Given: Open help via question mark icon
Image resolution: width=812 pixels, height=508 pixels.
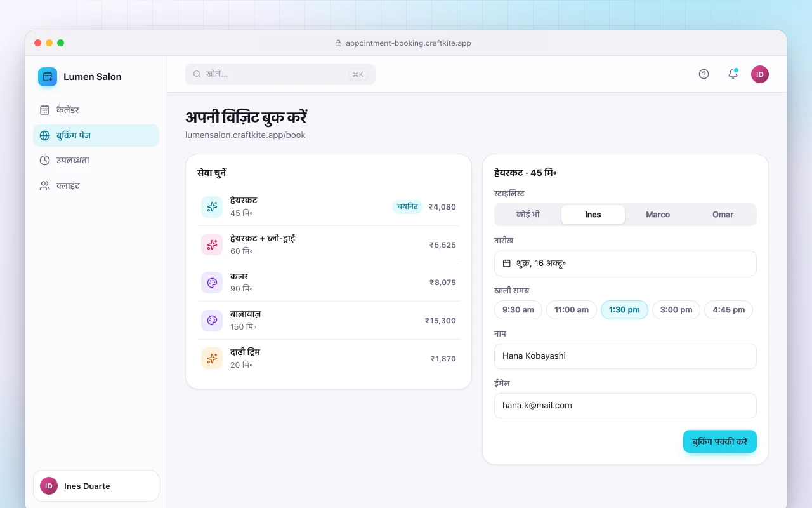Looking at the screenshot, I should tap(704, 74).
